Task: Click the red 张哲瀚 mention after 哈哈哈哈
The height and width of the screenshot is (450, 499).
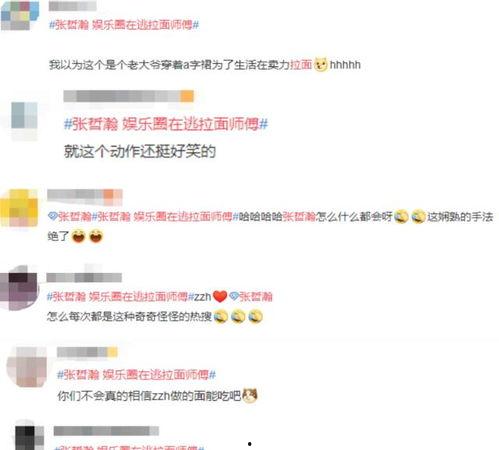Action: (x=299, y=217)
